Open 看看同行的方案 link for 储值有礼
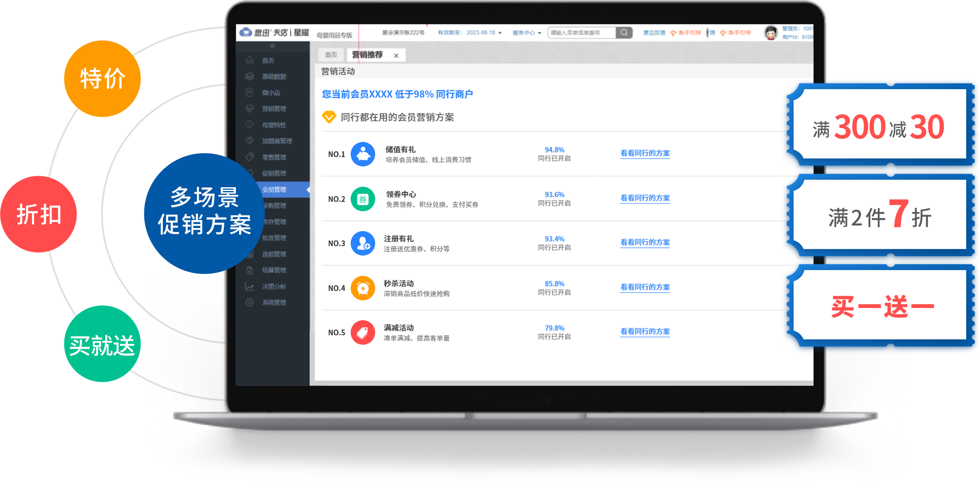The height and width of the screenshot is (483, 980). click(645, 154)
